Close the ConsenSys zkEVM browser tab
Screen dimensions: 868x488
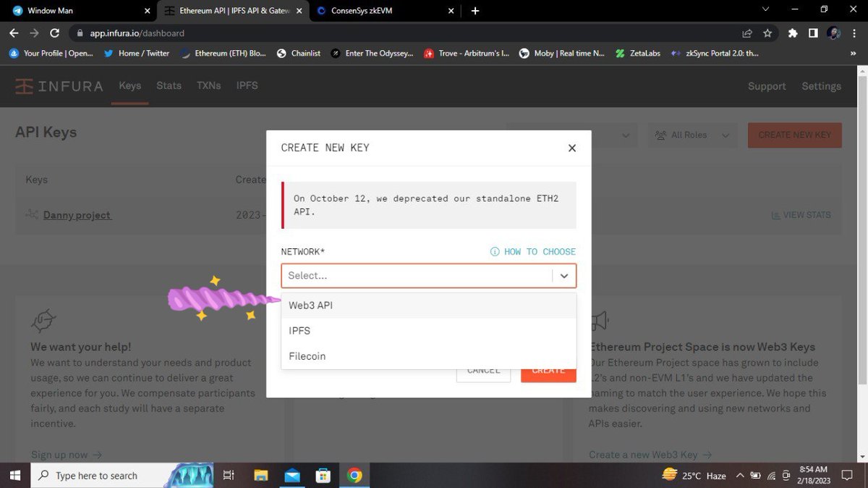point(451,11)
